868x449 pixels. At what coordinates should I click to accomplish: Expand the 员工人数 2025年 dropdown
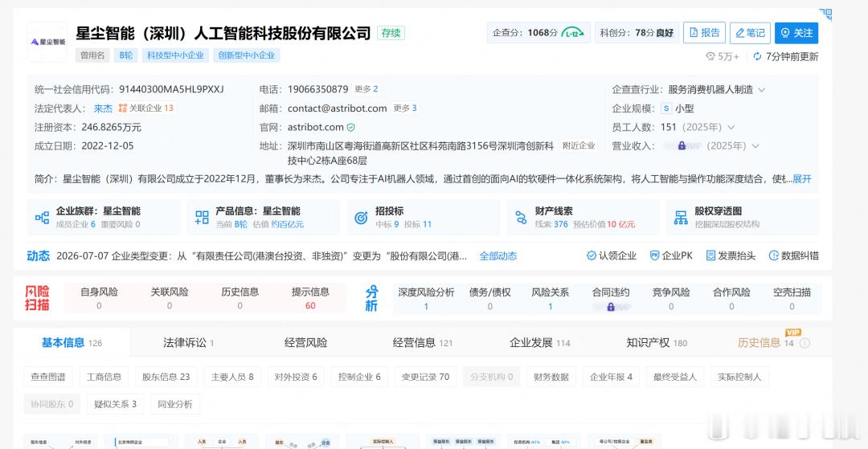[731, 127]
